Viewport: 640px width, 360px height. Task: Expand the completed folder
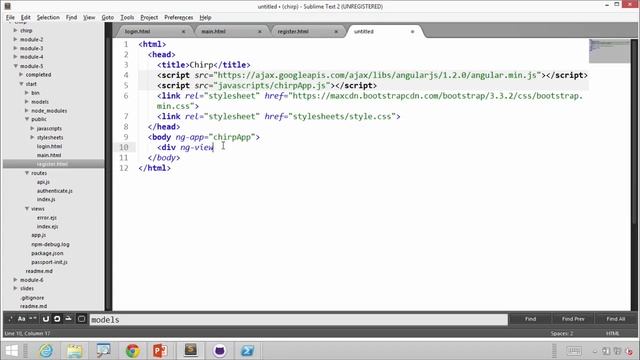[21, 75]
